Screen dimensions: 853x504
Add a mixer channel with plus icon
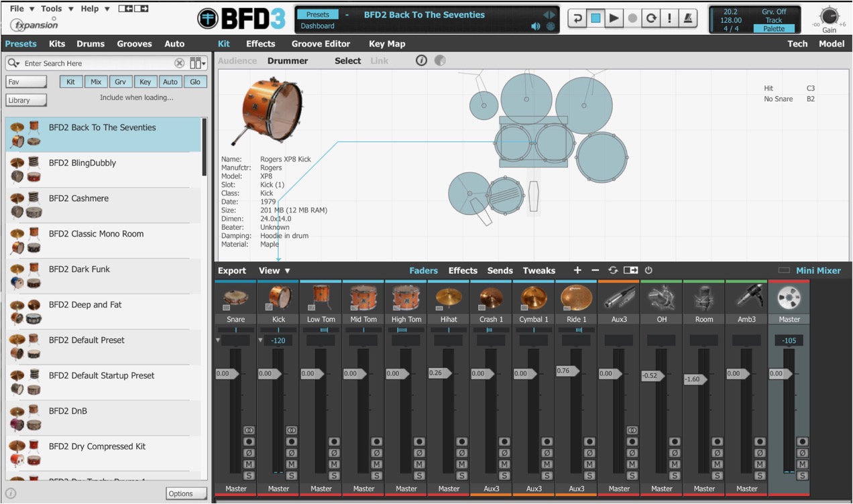click(x=577, y=270)
